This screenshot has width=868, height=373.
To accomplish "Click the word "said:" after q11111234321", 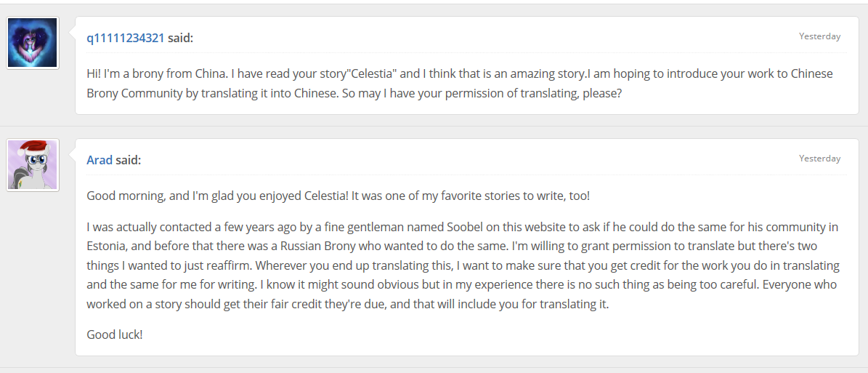I will point(180,38).
